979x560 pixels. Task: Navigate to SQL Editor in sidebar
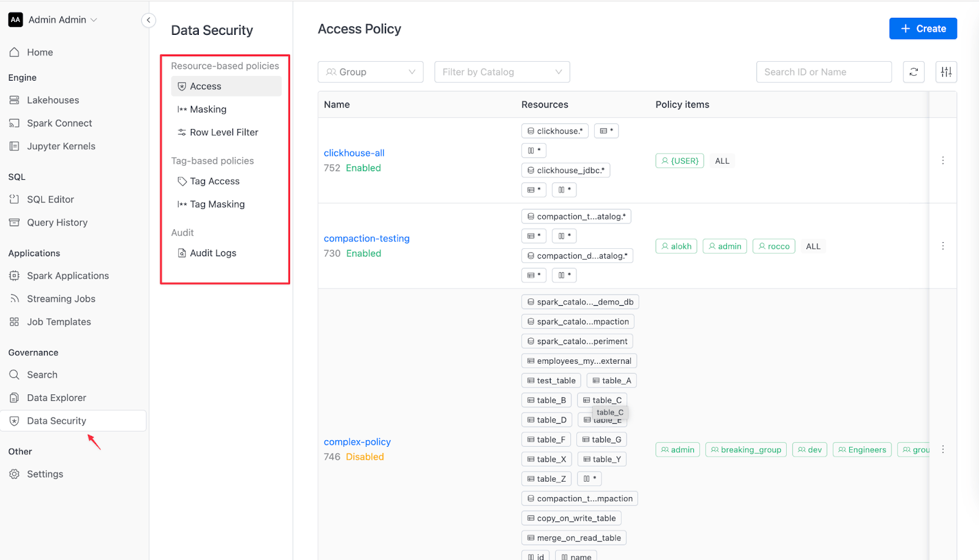tap(50, 199)
